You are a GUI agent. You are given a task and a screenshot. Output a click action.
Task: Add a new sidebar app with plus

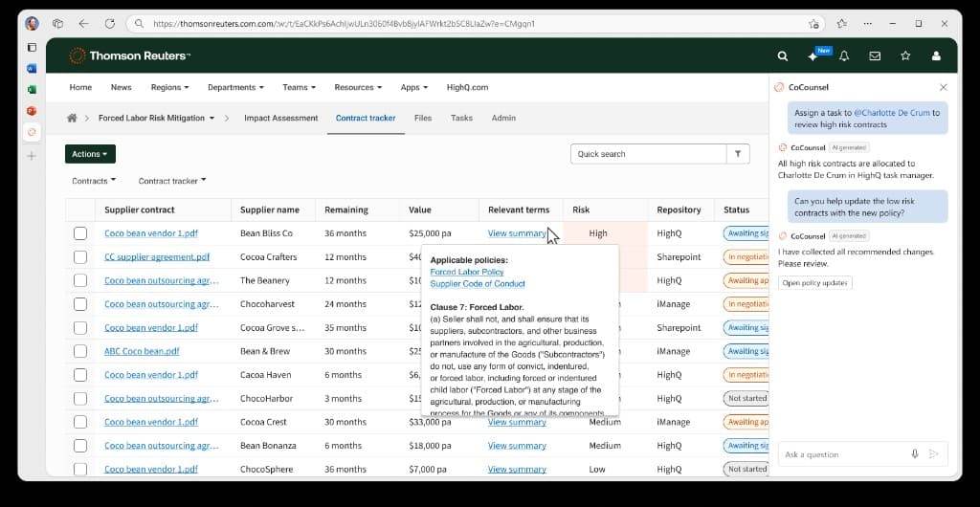pos(32,156)
